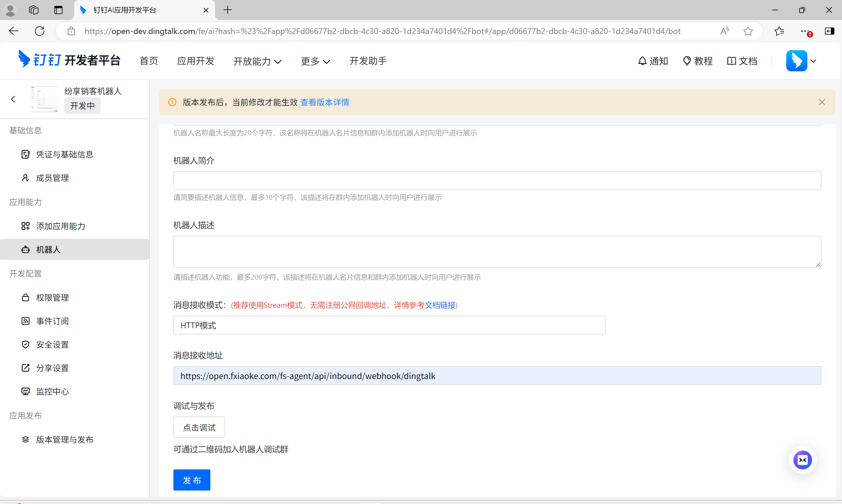The height and width of the screenshot is (504, 842).
Task: Open 添加应用能力 in sidebar
Action: coord(75,226)
